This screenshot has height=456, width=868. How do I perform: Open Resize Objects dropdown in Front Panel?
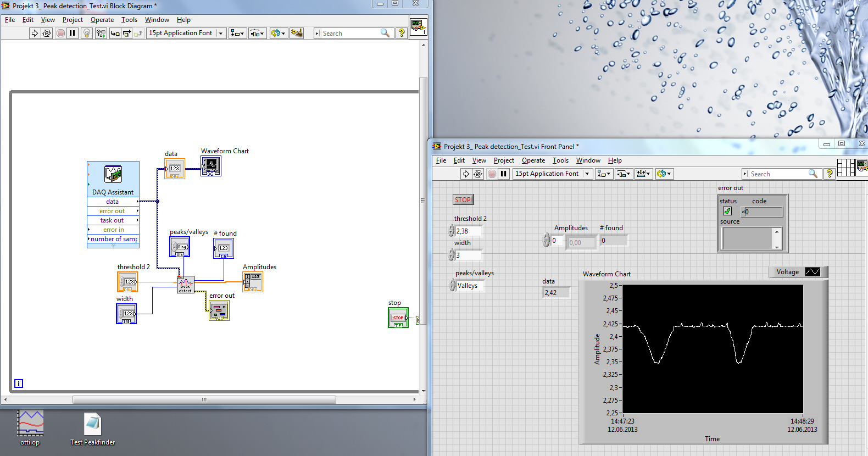tap(643, 174)
